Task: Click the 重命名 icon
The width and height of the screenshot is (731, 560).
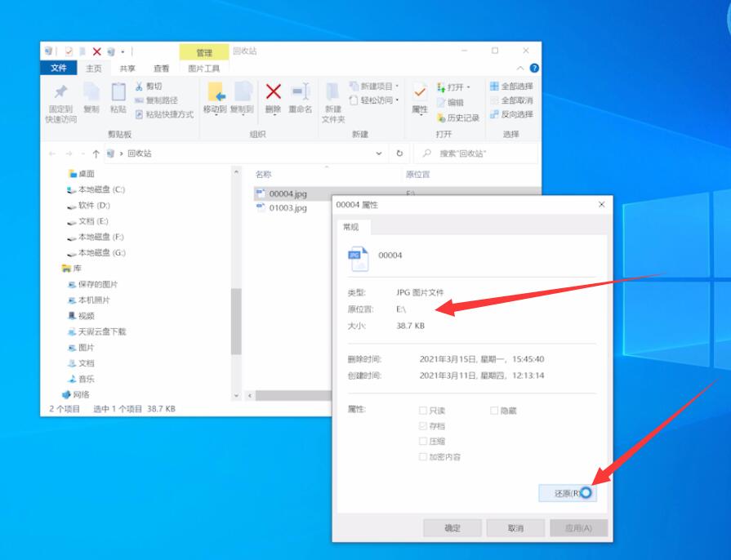Action: pyautogui.click(x=301, y=91)
